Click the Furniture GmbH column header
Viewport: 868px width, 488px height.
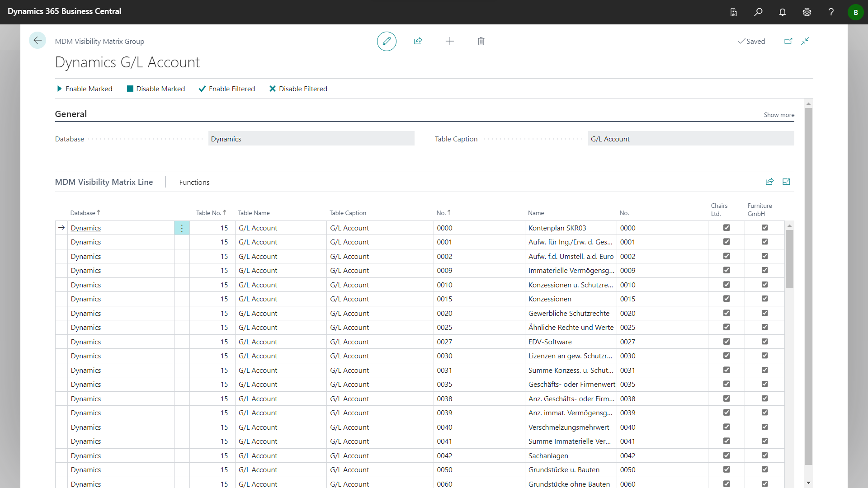click(x=759, y=210)
